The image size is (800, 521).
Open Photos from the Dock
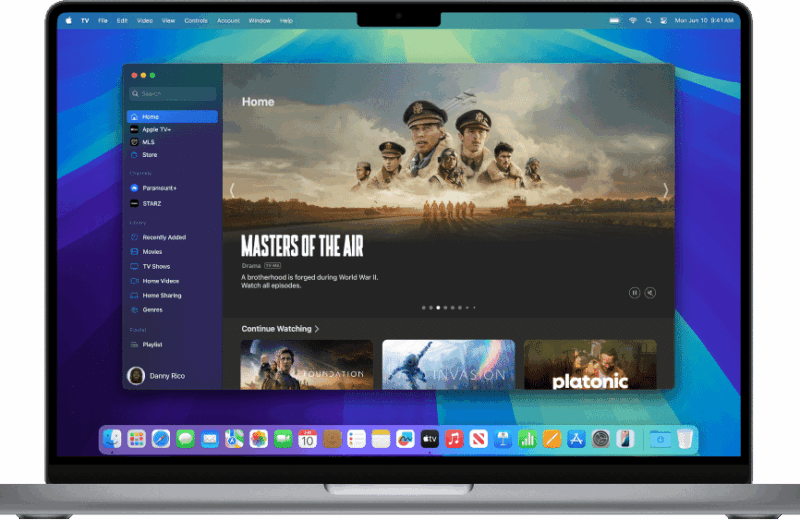point(259,439)
